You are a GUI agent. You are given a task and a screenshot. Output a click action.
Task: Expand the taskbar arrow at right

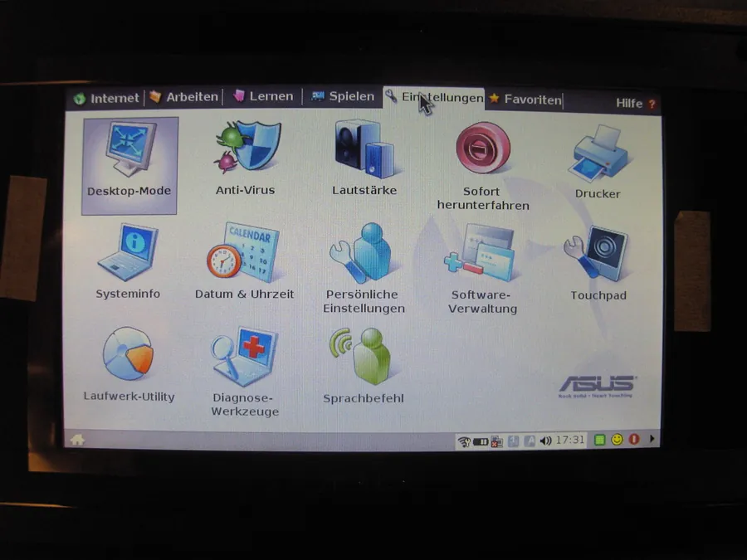(652, 439)
